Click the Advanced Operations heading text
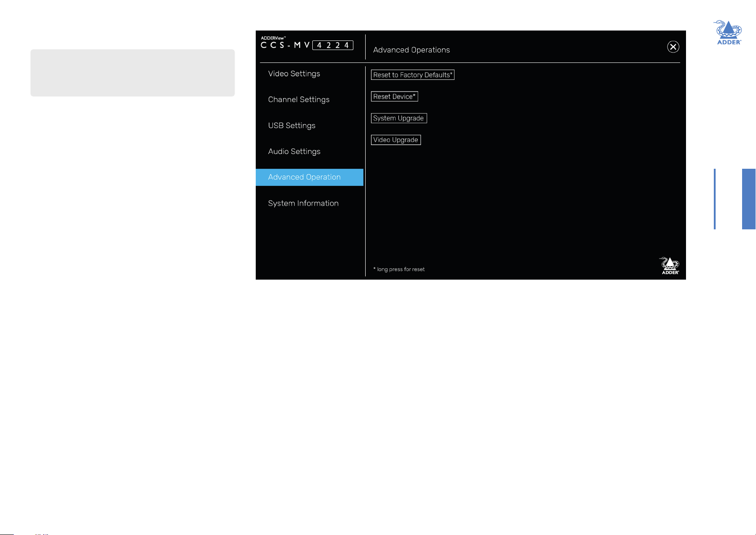The width and height of the screenshot is (756, 535). click(411, 50)
